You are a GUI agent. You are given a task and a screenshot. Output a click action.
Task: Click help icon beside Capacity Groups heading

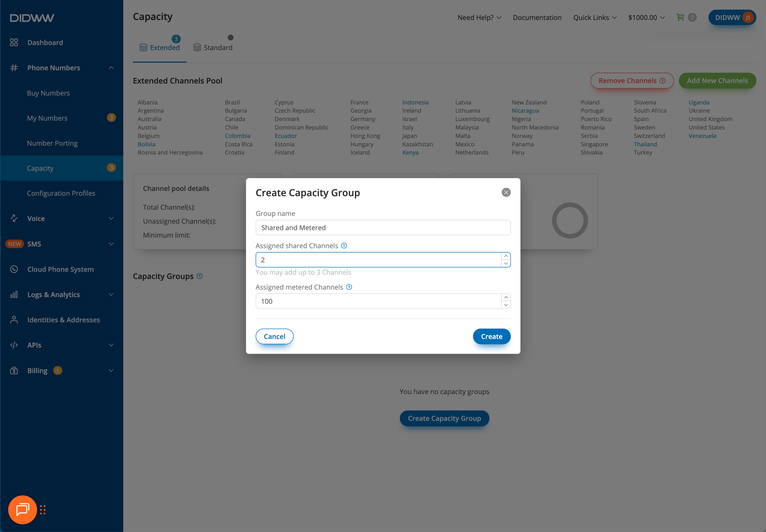pyautogui.click(x=199, y=276)
